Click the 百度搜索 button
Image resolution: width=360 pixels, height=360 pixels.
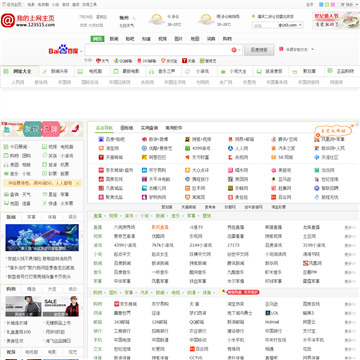(x=259, y=50)
